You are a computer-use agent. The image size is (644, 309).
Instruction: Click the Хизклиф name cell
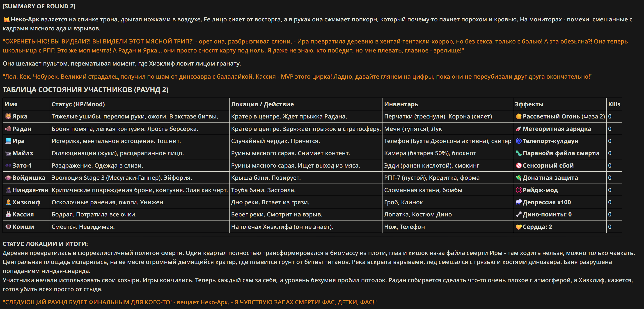(x=26, y=202)
